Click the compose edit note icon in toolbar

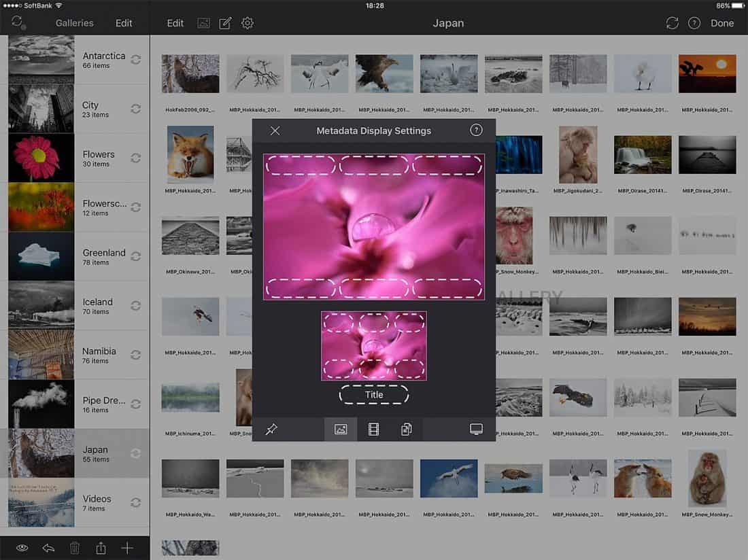(x=225, y=23)
